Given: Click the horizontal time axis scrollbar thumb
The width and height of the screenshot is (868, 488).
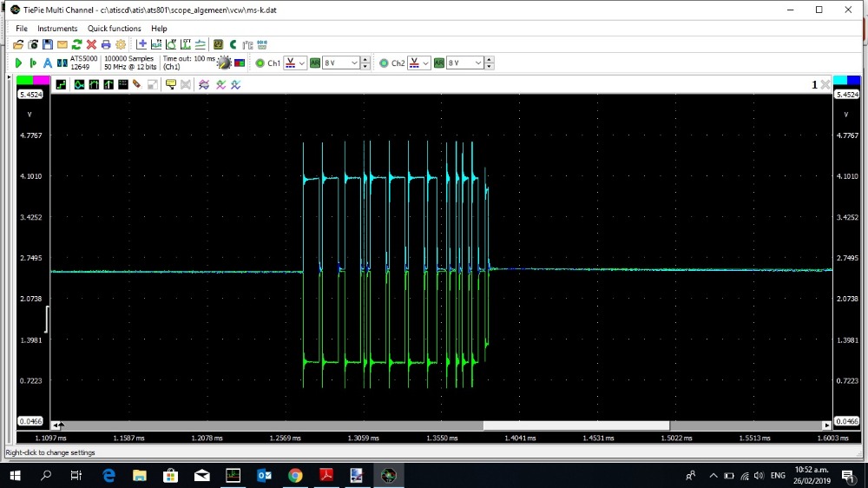Looking at the screenshot, I should pos(575,425).
